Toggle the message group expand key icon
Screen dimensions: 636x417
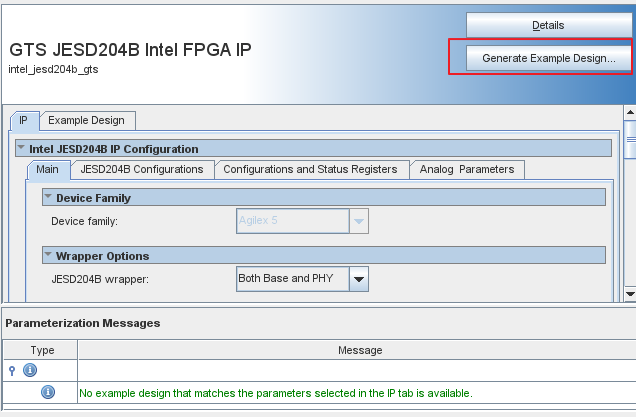coord(12,370)
